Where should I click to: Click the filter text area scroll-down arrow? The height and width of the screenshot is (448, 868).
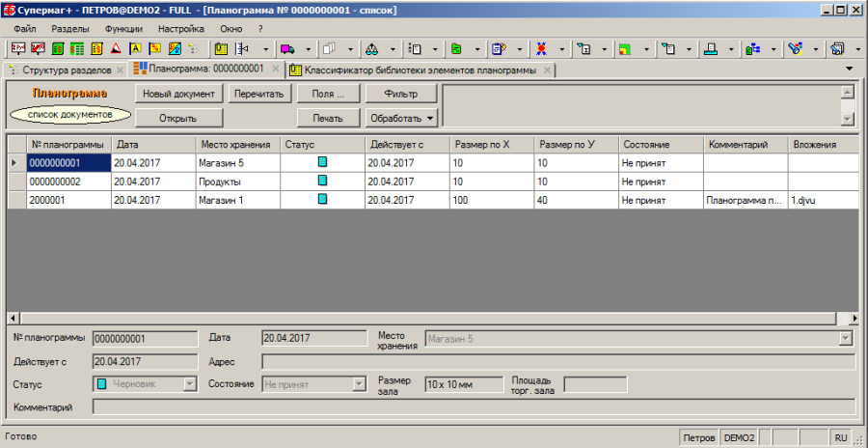tap(847, 119)
